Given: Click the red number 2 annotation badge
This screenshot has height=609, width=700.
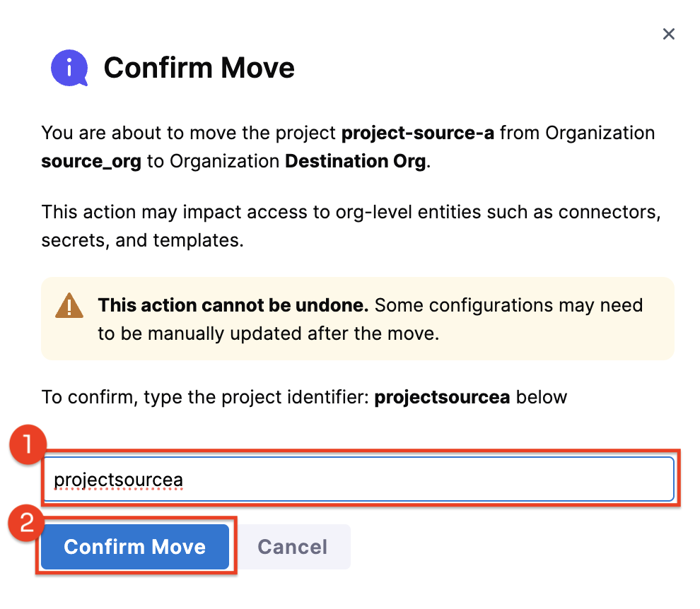Looking at the screenshot, I should [x=25, y=524].
